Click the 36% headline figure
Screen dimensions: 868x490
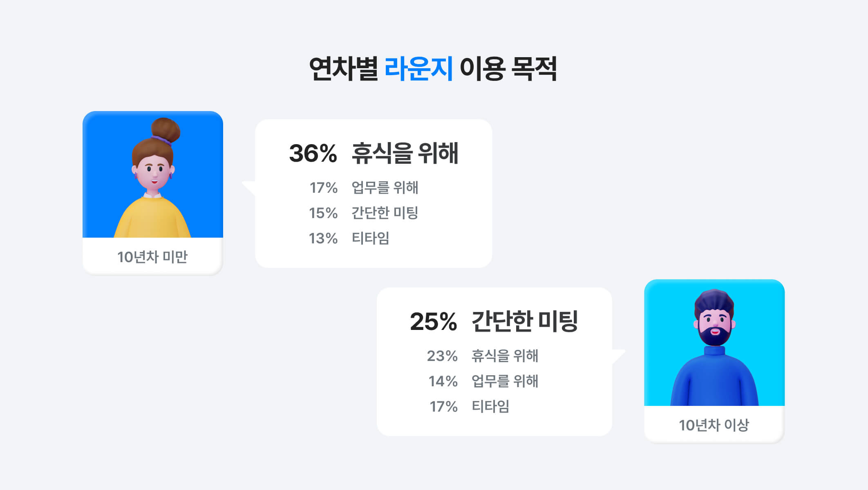(313, 154)
